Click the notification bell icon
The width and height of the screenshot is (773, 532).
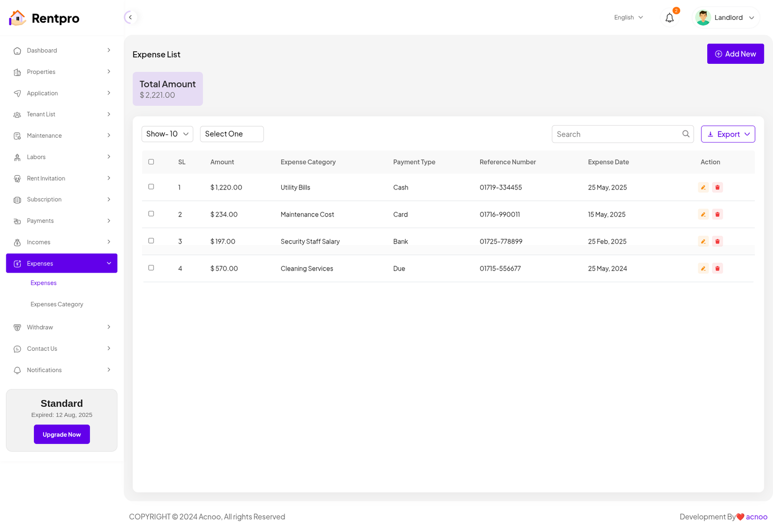pyautogui.click(x=669, y=18)
